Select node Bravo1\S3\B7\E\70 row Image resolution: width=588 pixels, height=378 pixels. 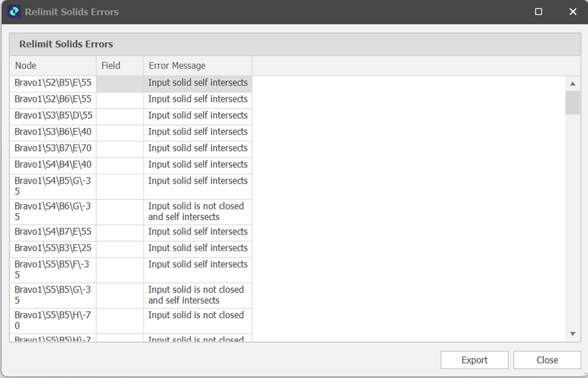(x=53, y=148)
